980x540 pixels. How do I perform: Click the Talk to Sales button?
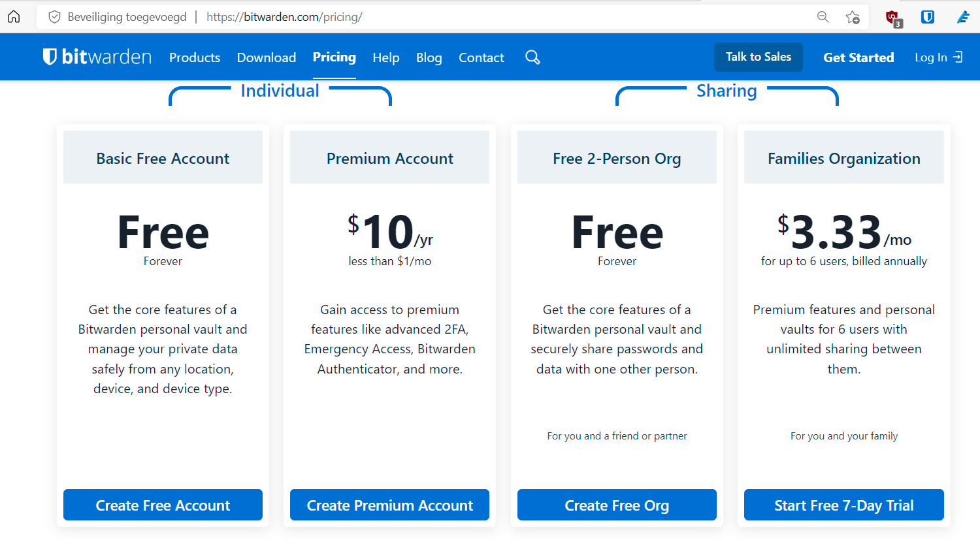pyautogui.click(x=758, y=57)
